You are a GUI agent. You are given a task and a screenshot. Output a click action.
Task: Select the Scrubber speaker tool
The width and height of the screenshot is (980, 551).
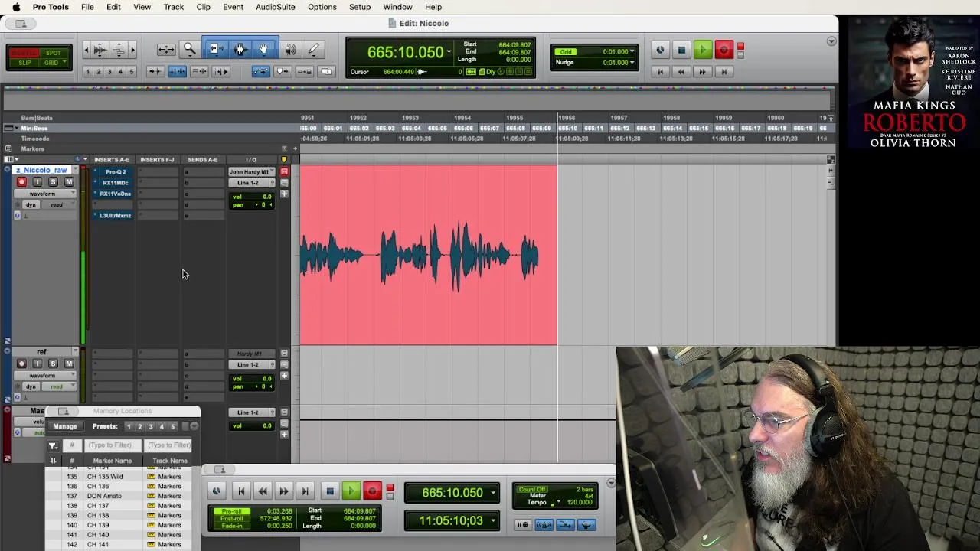click(x=290, y=50)
